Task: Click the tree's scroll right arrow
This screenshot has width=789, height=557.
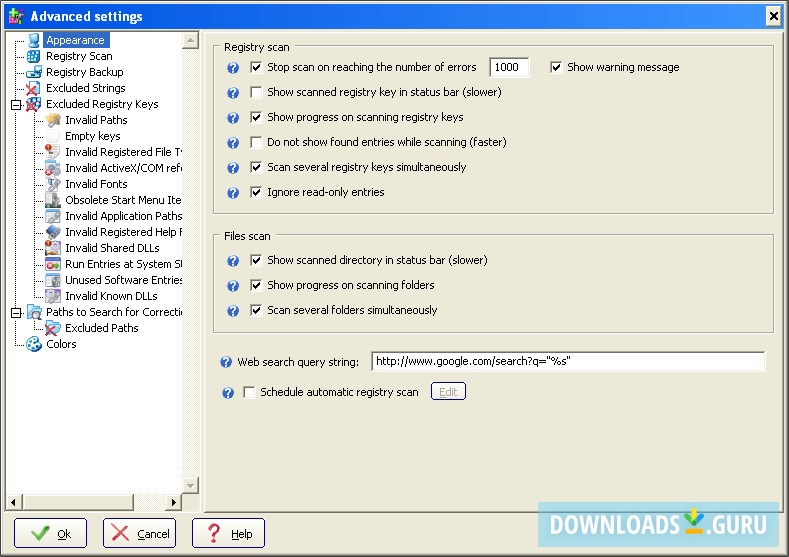Action: [x=174, y=502]
